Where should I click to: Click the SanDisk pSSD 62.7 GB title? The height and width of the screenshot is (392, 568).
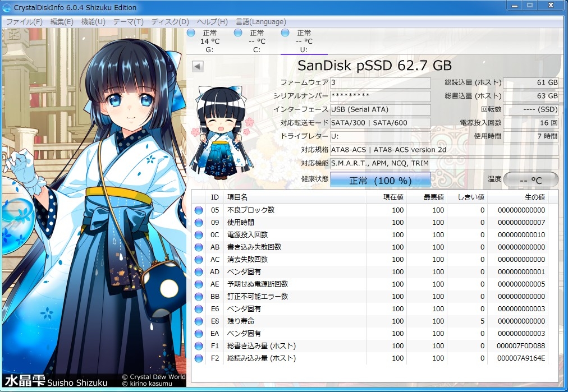374,66
